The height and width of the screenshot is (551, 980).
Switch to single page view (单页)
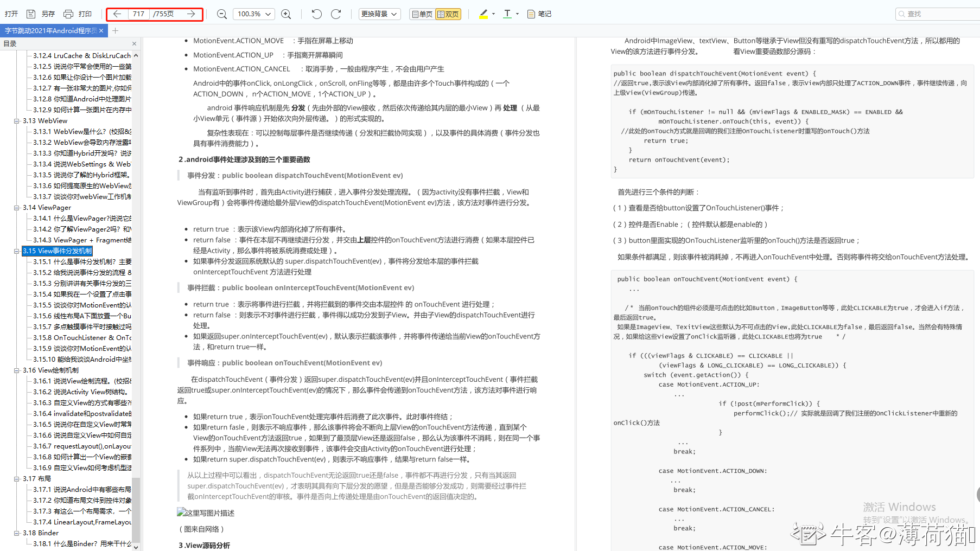pyautogui.click(x=422, y=14)
